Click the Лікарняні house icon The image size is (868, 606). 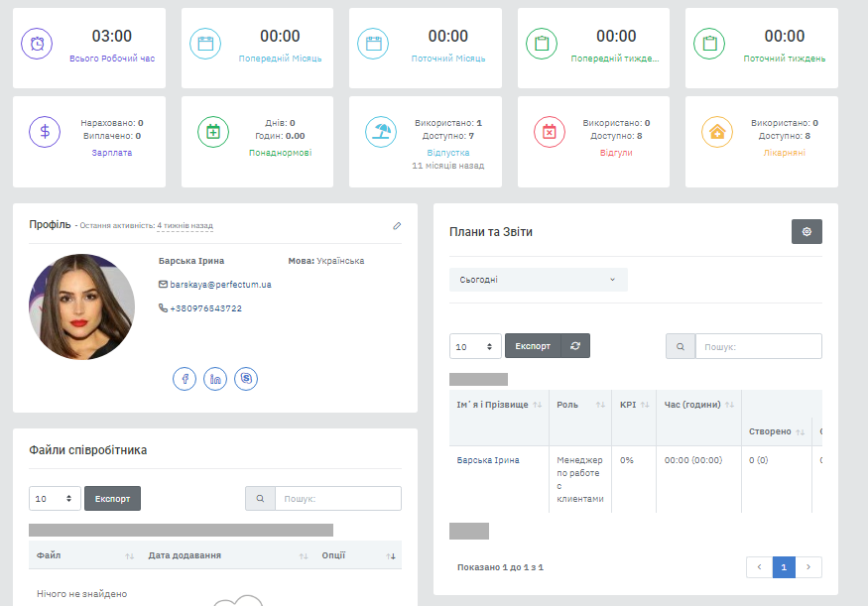[x=717, y=132]
